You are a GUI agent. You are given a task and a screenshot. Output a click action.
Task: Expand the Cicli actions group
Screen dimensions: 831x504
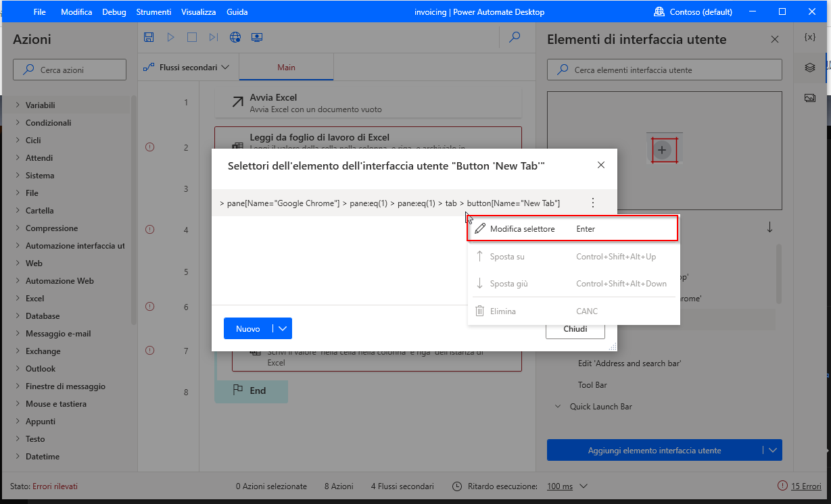[18, 141]
